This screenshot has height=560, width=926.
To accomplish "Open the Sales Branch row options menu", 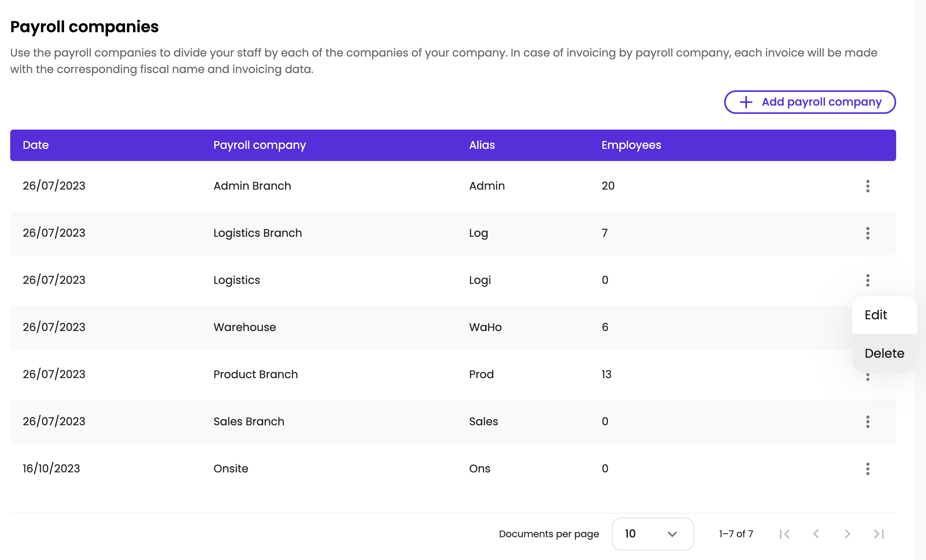I will click(867, 422).
